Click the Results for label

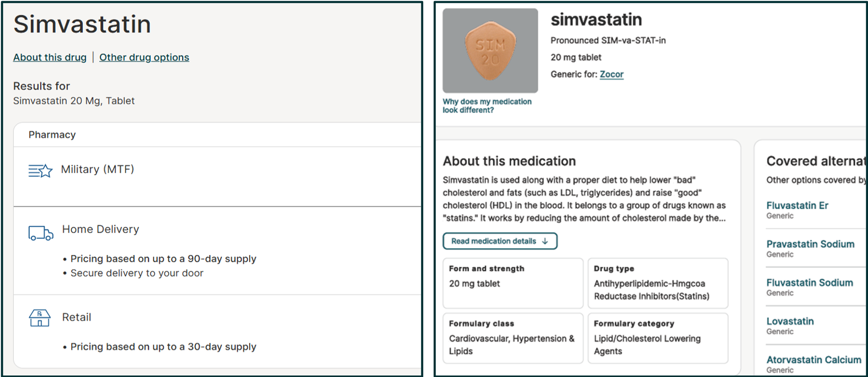click(41, 86)
